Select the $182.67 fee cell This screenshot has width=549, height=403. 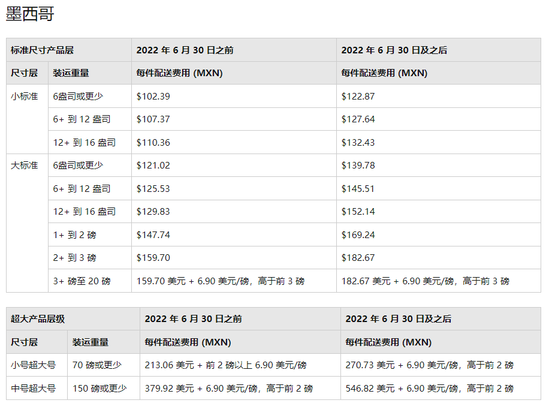click(x=439, y=258)
